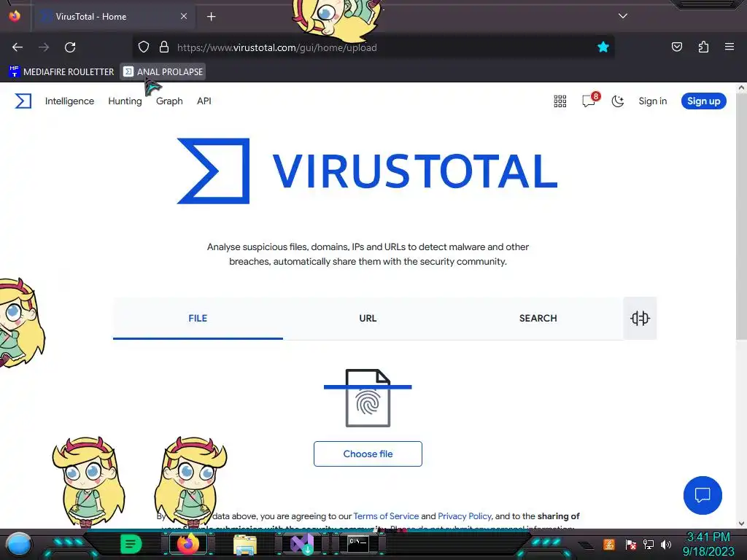This screenshot has width=747, height=560.
Task: Open Firefox from the taskbar
Action: pyautogui.click(x=187, y=544)
